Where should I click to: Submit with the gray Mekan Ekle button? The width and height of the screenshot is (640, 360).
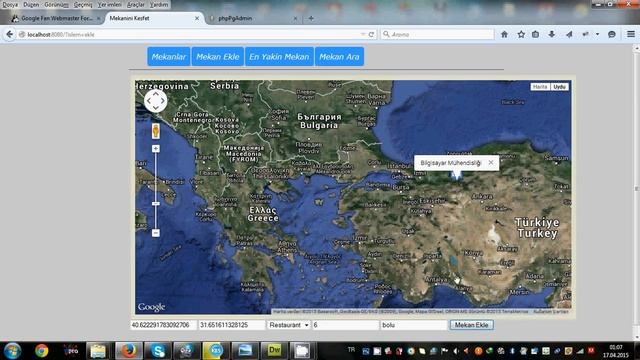pyautogui.click(x=471, y=325)
